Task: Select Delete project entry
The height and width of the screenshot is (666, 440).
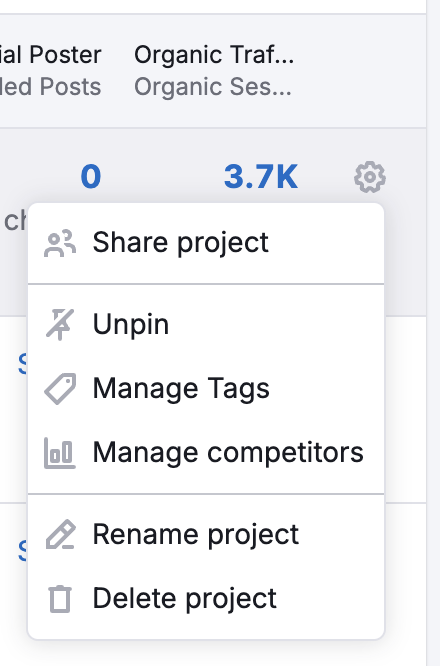Action: (206, 598)
